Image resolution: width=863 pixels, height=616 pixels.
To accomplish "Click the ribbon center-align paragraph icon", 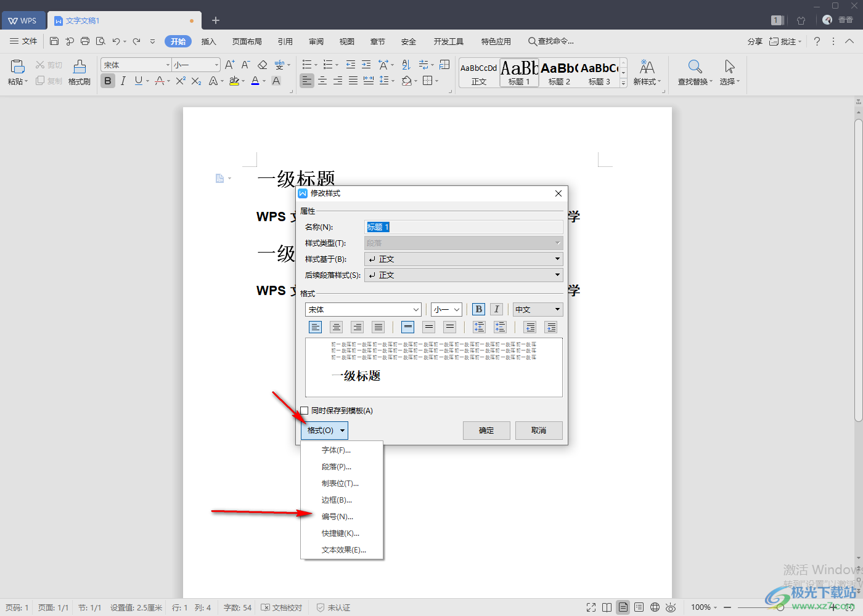I will (322, 81).
